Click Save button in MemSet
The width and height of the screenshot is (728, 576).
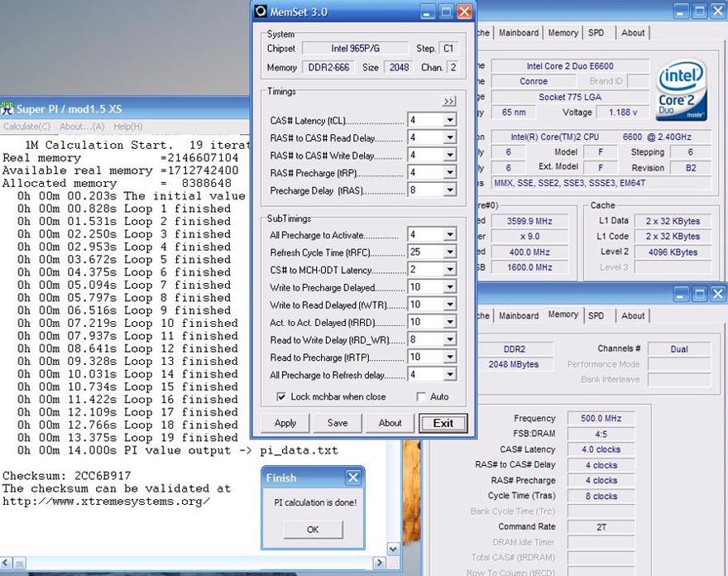tap(338, 423)
